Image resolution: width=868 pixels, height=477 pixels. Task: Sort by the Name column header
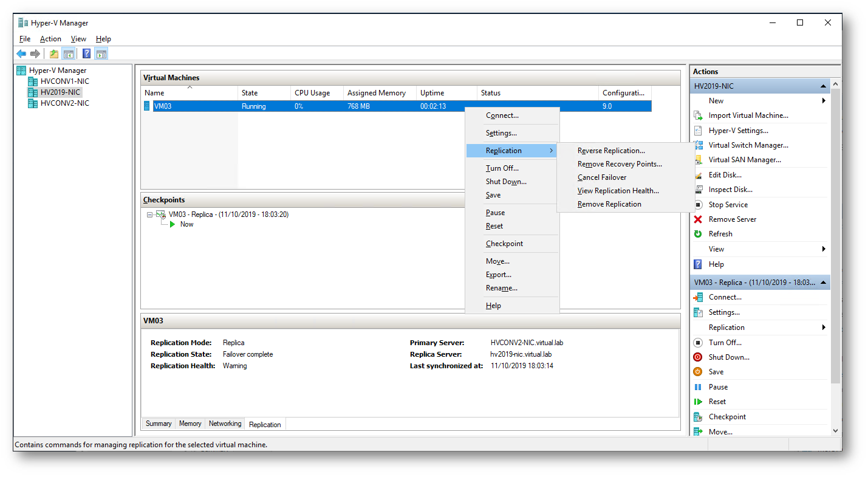tap(190, 93)
